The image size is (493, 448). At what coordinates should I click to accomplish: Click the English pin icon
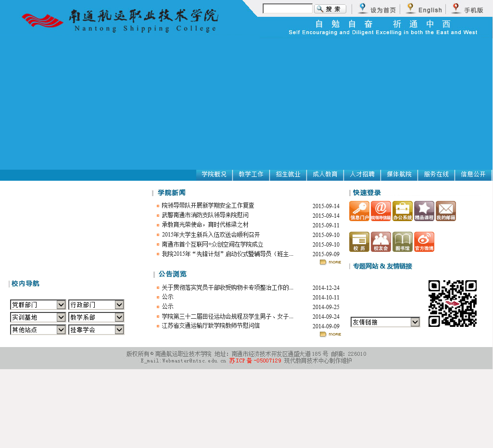coord(410,8)
